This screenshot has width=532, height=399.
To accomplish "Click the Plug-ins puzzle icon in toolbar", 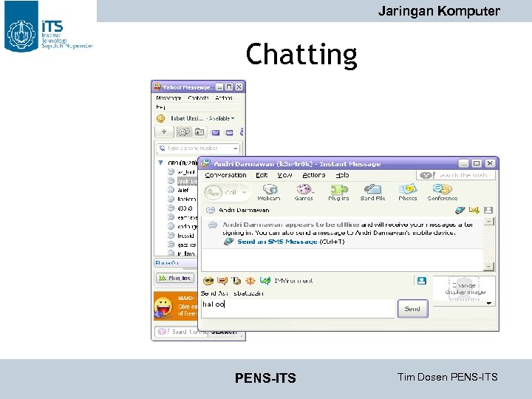I will tap(338, 192).
